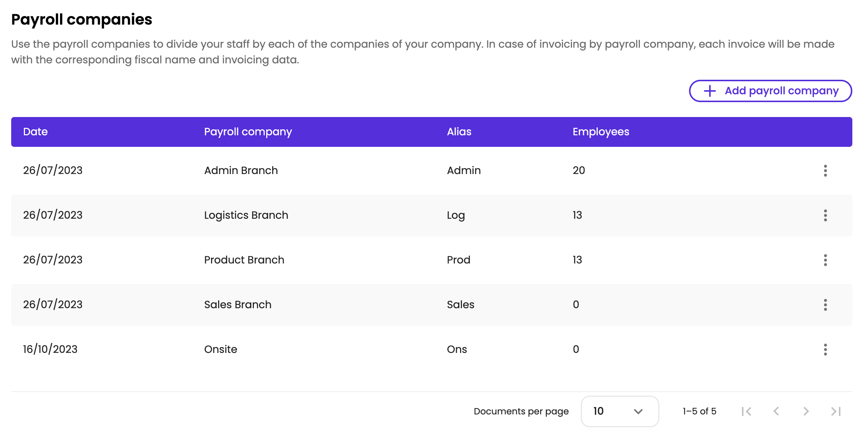868x442 pixels.
Task: Select the Onsite payroll company row
Action: point(221,350)
